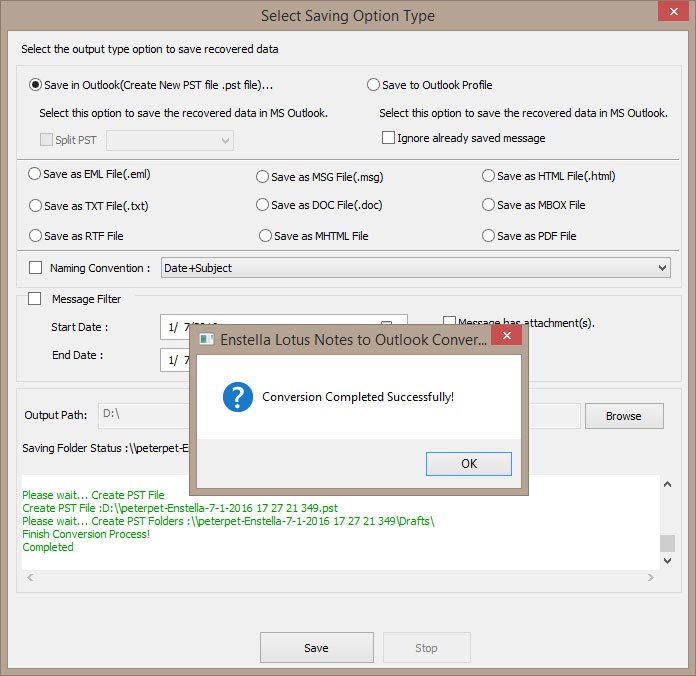Close the Enstella conversion popup dialog
This screenshot has width=696, height=676.
click(506, 339)
